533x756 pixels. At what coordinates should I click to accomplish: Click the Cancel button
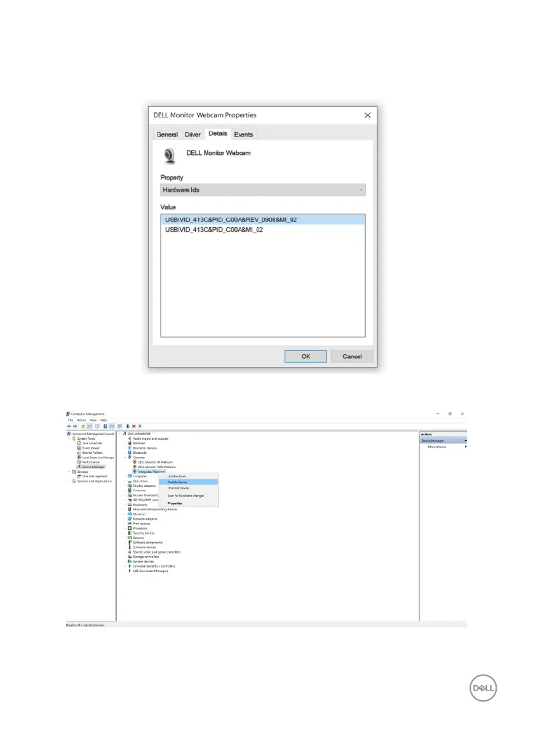tap(351, 356)
